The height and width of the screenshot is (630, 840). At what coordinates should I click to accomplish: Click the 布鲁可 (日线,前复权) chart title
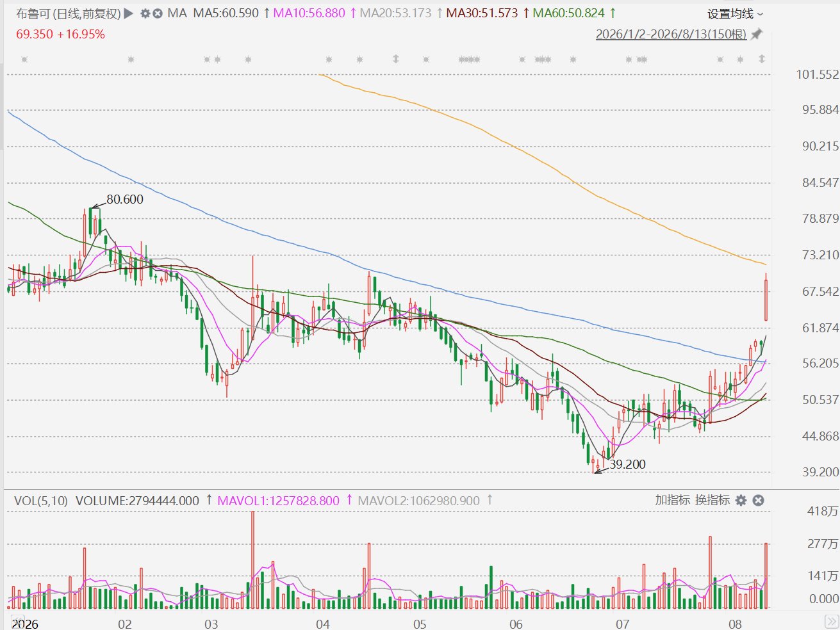tap(68, 13)
